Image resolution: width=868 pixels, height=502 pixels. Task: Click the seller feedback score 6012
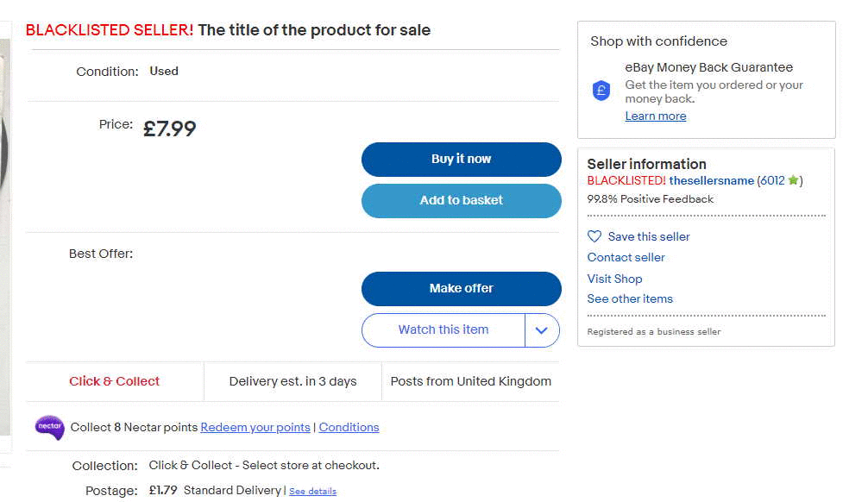point(772,181)
